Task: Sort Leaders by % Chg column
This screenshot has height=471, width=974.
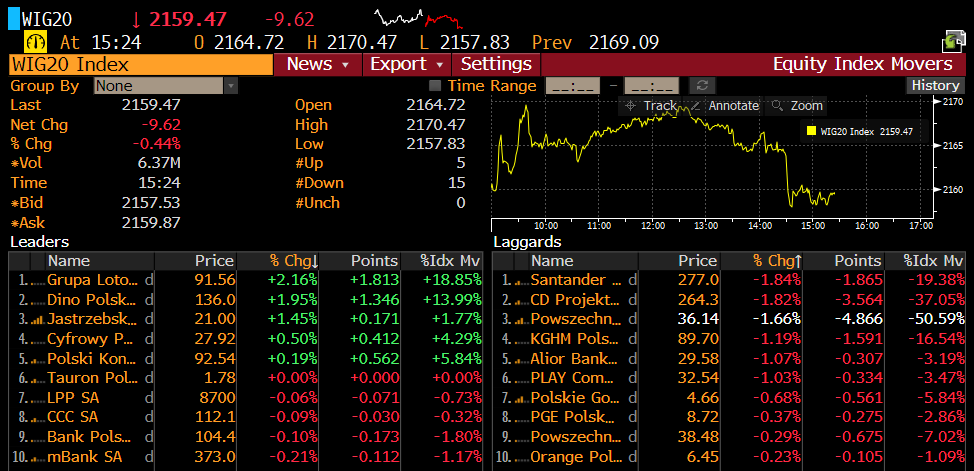Action: pyautogui.click(x=294, y=261)
